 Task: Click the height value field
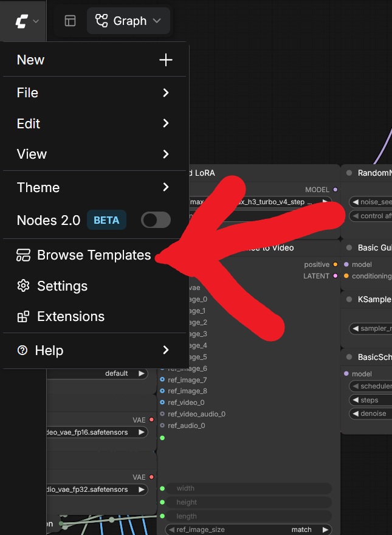coord(249,502)
